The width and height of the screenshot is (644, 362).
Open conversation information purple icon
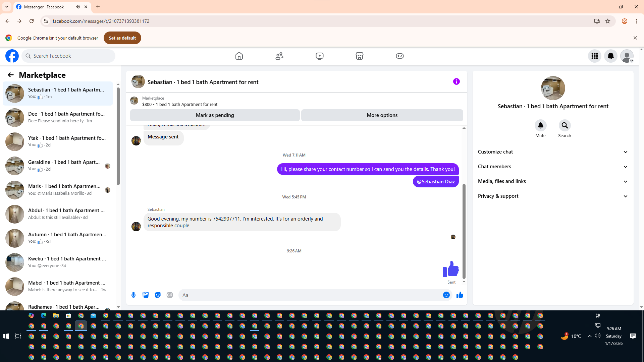point(456,81)
